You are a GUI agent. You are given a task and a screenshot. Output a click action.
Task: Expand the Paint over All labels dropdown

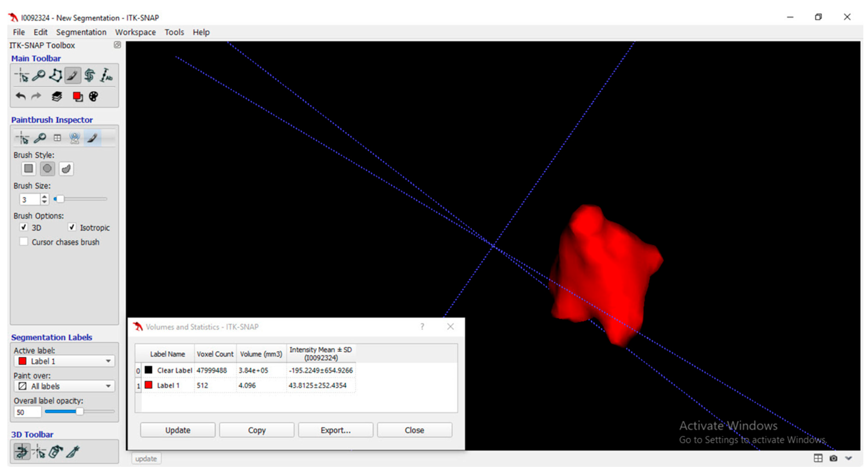(64, 386)
